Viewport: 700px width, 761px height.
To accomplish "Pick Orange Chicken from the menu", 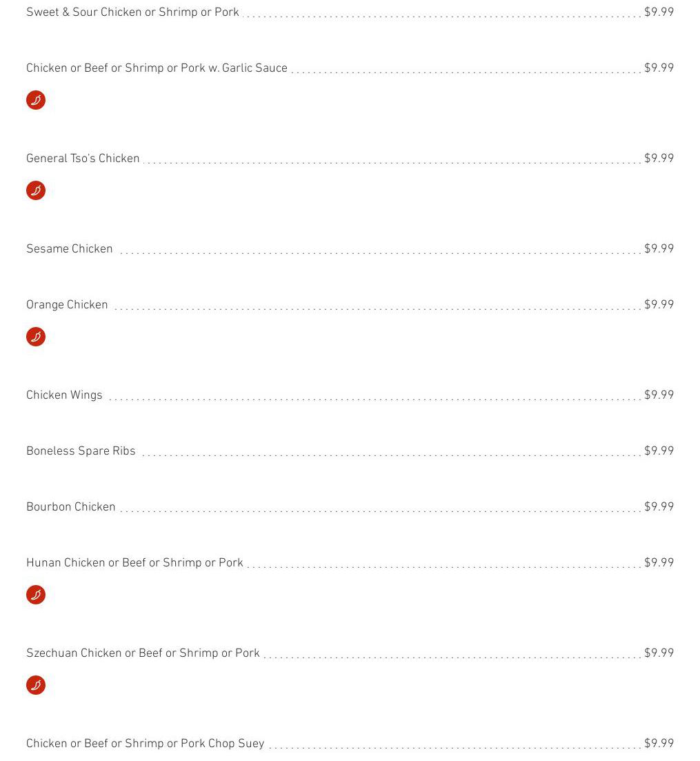I will point(67,305).
